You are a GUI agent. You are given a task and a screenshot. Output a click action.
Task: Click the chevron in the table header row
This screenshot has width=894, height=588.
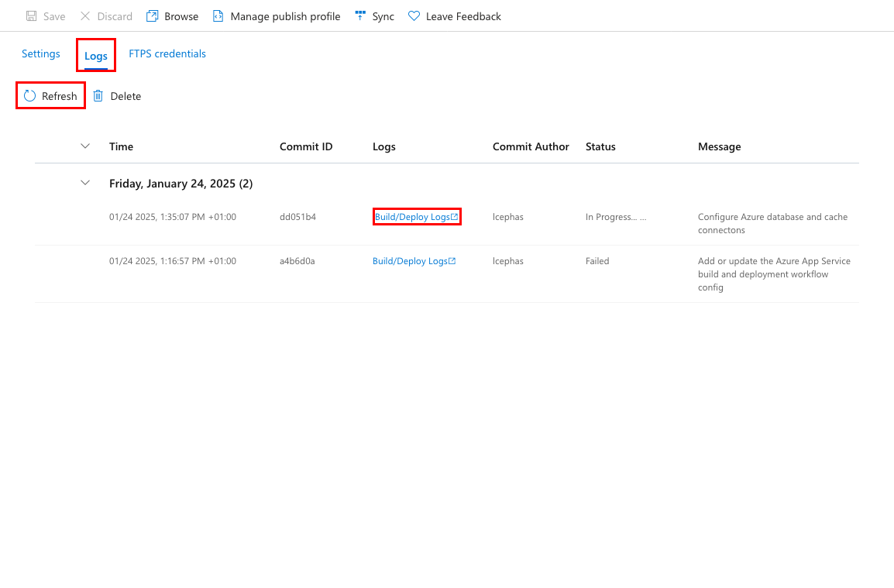coord(85,146)
